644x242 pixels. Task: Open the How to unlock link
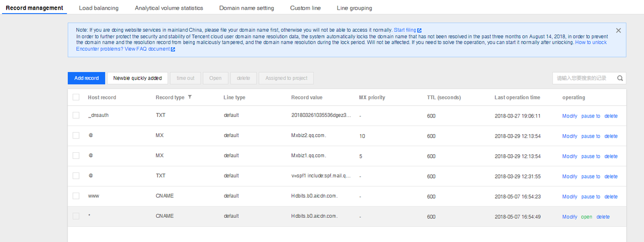591,43
